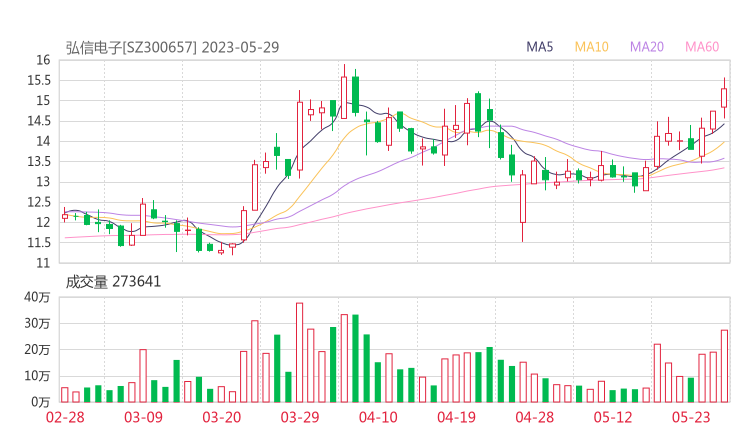Click the chart title 弘信电子[SZ300657] 2023-05-29
This screenshot has width=740, height=440.
(x=172, y=47)
